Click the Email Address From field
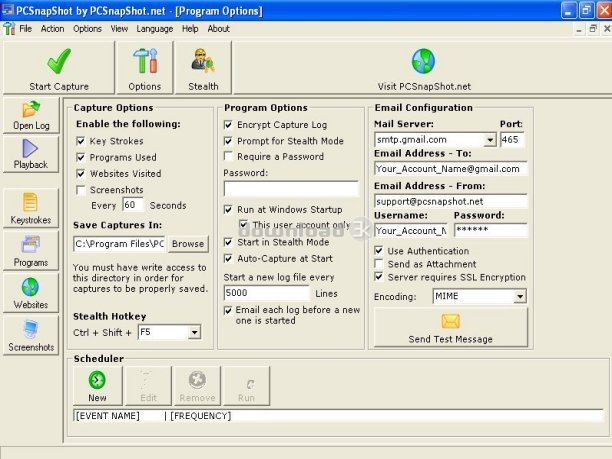 (450, 201)
